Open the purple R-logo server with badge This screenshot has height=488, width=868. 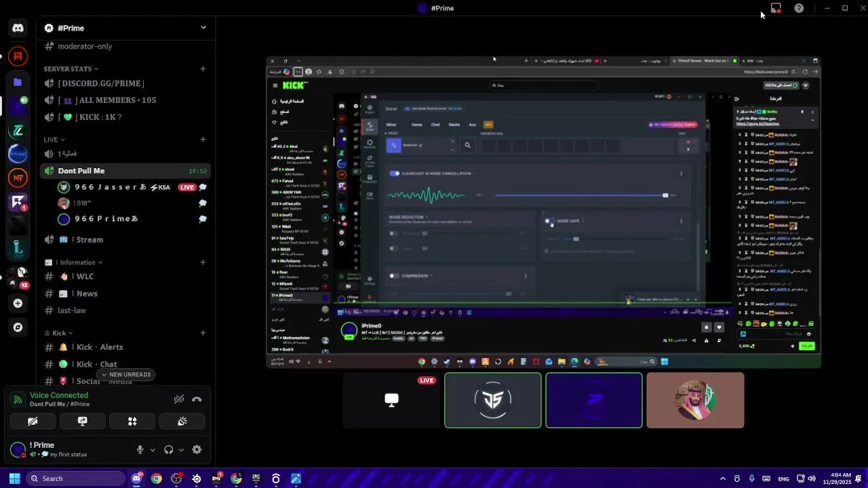[18, 202]
